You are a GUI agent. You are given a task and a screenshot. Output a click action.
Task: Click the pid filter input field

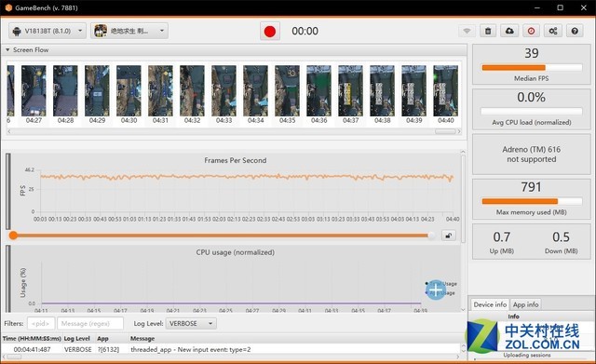[x=41, y=324]
